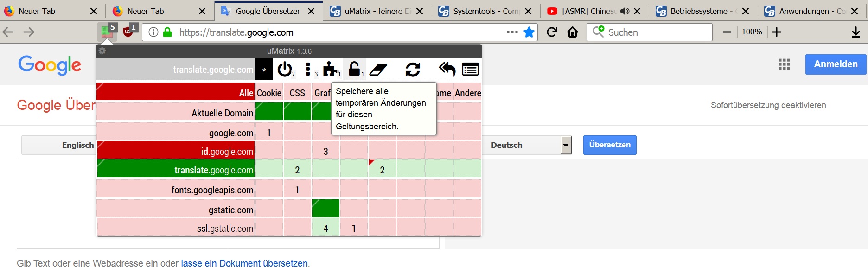
Task: Reload page using uMatrix refresh icon
Action: click(x=413, y=70)
